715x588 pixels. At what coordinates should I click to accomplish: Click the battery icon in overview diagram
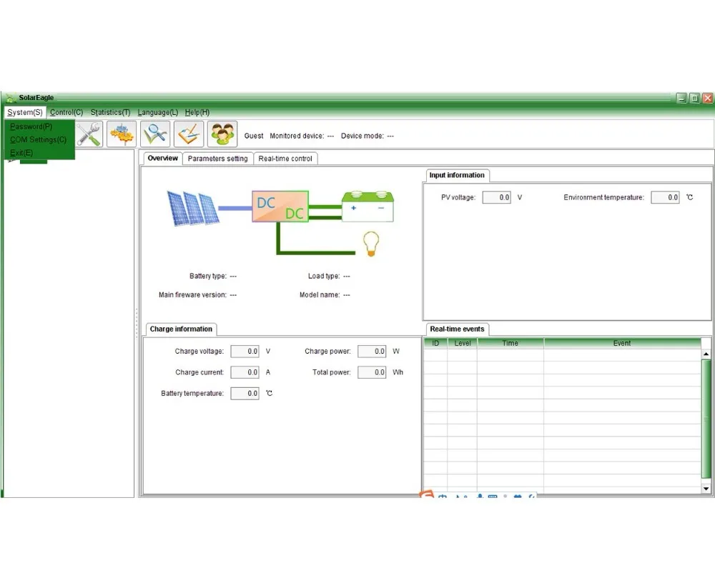pyautogui.click(x=368, y=206)
